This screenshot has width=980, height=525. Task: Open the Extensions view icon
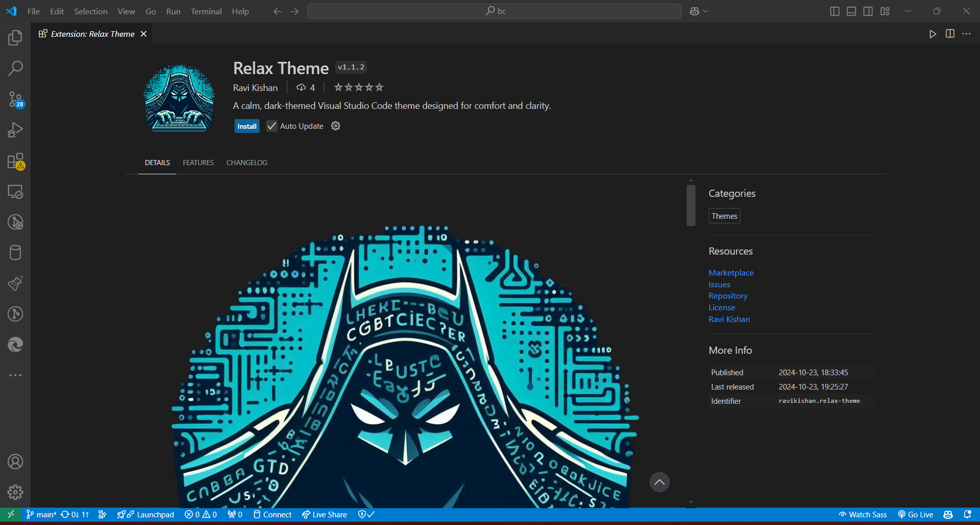pos(15,161)
